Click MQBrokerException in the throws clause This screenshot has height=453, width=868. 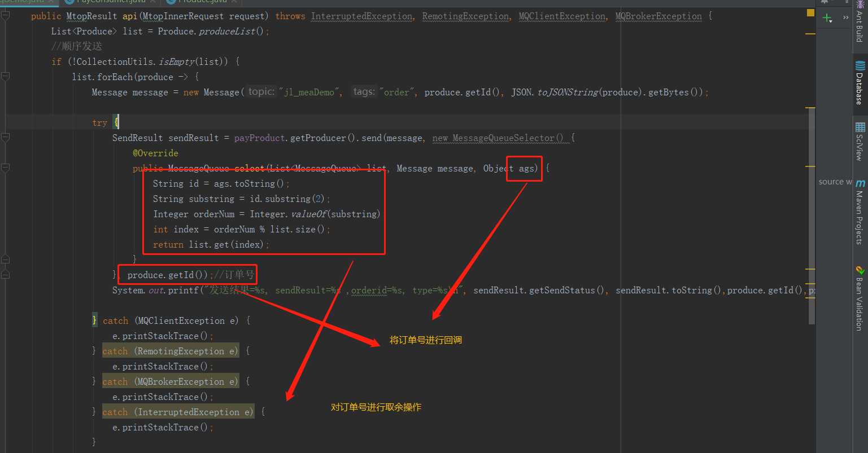pyautogui.click(x=658, y=16)
